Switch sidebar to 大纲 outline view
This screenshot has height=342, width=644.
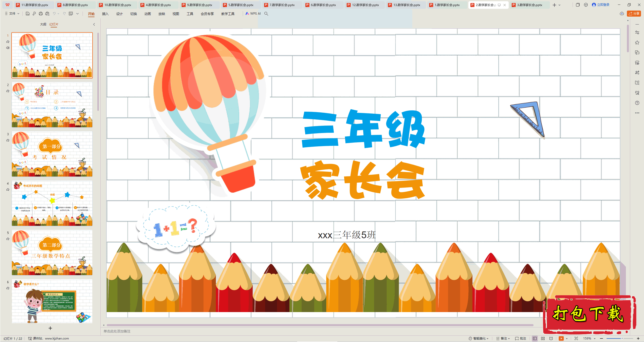pos(43,24)
